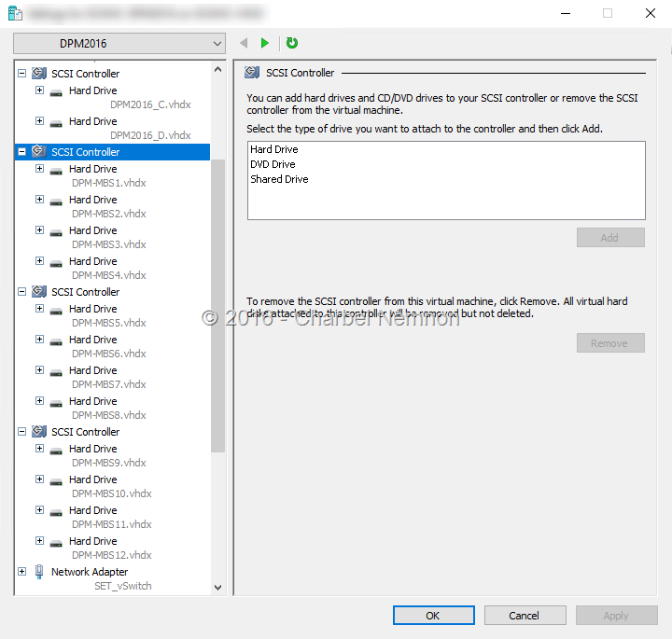Viewport: 672px width, 639px height.
Task: Expand the Hard Drive DPM2016_C.vhdx node
Action: coord(39,90)
